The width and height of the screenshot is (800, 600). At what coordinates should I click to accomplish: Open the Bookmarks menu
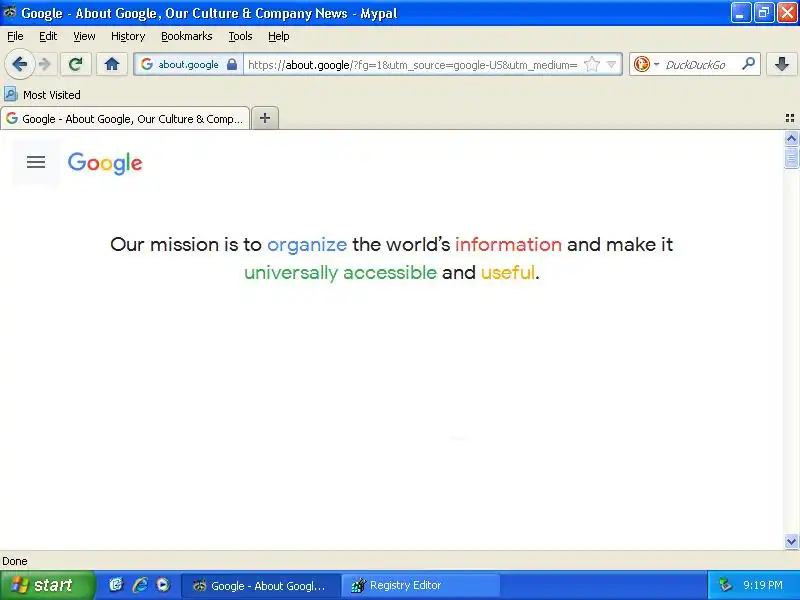[x=187, y=36]
